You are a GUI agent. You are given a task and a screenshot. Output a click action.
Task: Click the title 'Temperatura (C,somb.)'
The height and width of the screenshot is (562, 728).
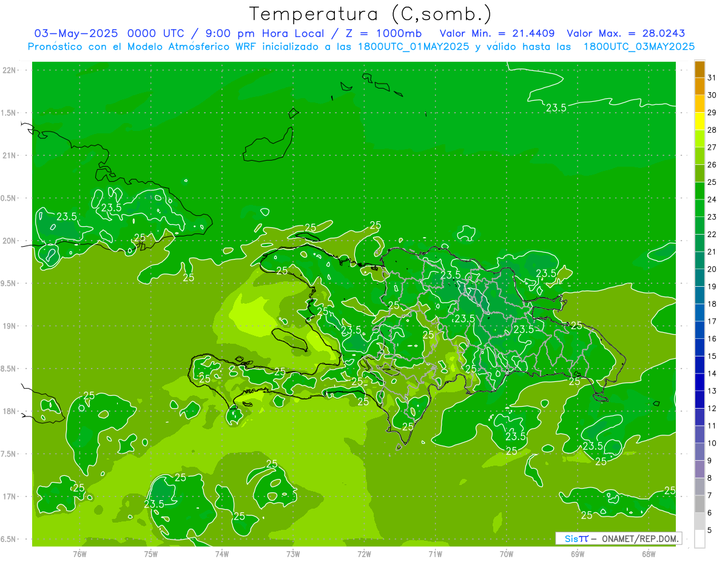[x=371, y=14]
